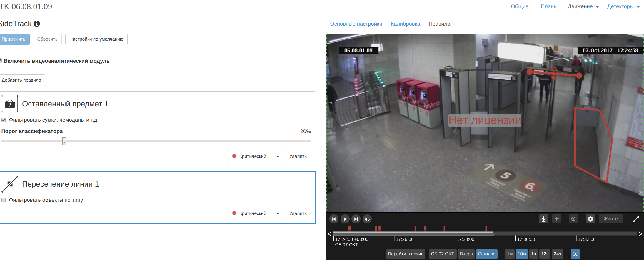
Task: Click the SideTrack info icon
Action: 37,24
